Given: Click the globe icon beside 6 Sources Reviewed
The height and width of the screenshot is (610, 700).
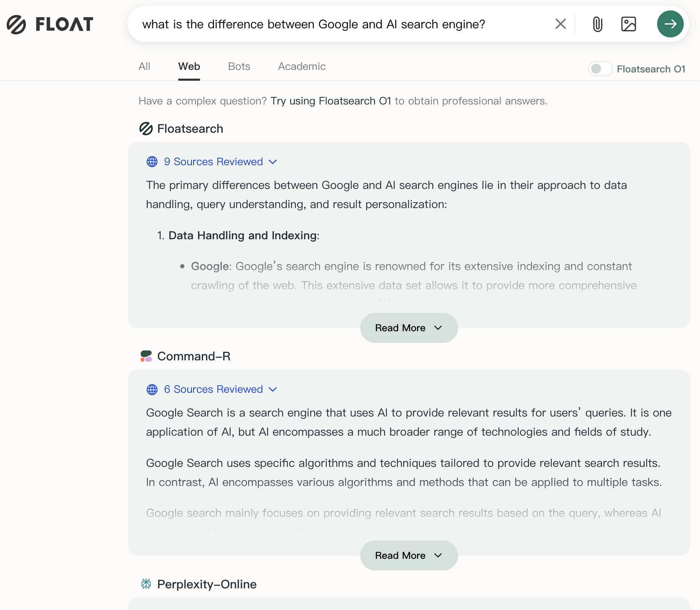Looking at the screenshot, I should point(151,389).
